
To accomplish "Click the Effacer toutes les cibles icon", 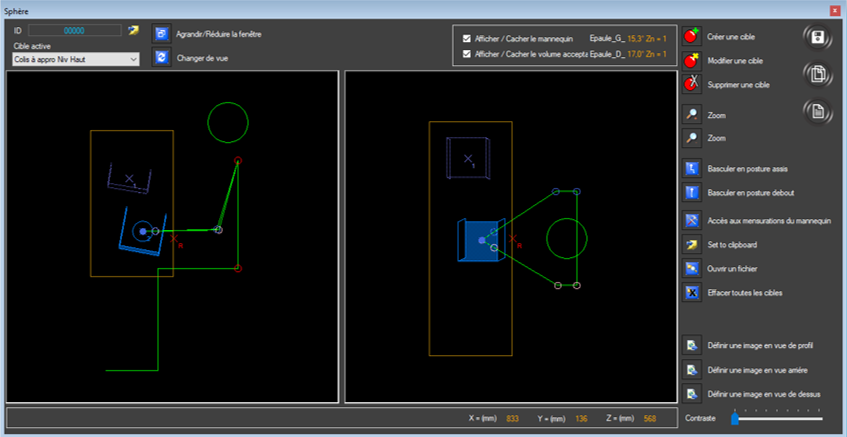I will click(692, 292).
